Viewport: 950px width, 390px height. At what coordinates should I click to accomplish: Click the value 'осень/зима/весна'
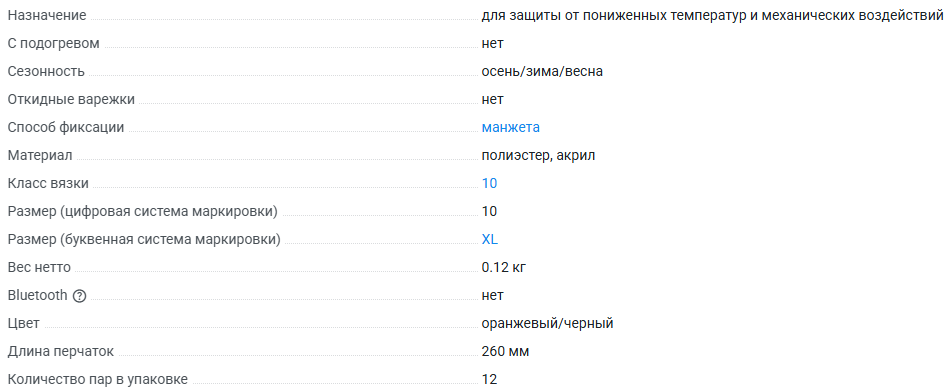tap(542, 71)
